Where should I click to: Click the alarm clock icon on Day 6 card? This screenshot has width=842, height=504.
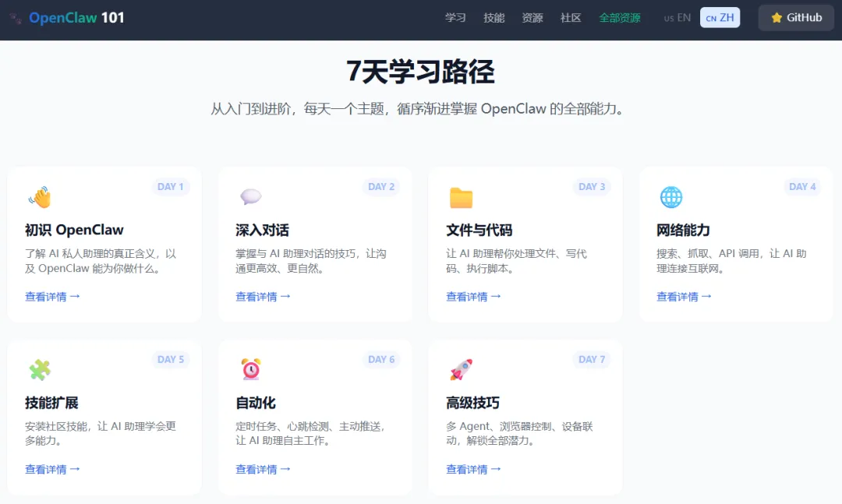[251, 369]
